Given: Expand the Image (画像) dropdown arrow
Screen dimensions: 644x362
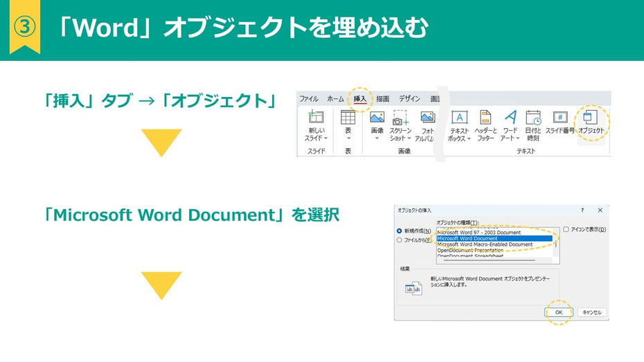Looking at the screenshot, I should [x=377, y=138].
